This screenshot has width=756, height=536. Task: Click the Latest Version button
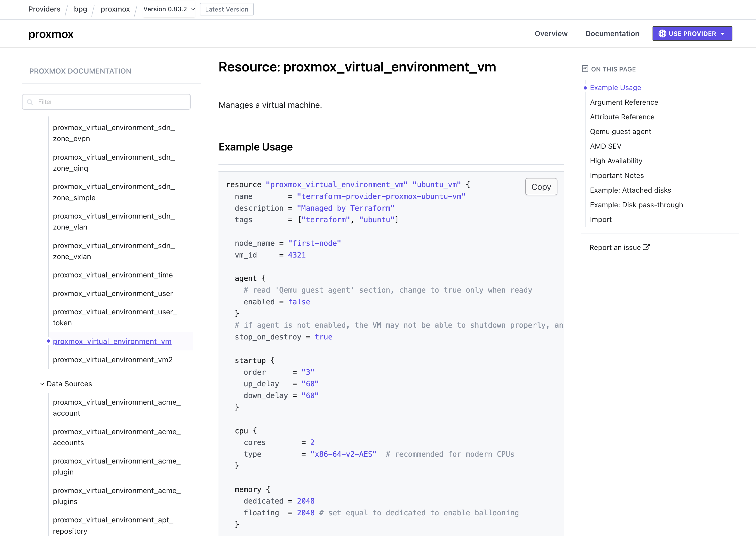pyautogui.click(x=226, y=9)
